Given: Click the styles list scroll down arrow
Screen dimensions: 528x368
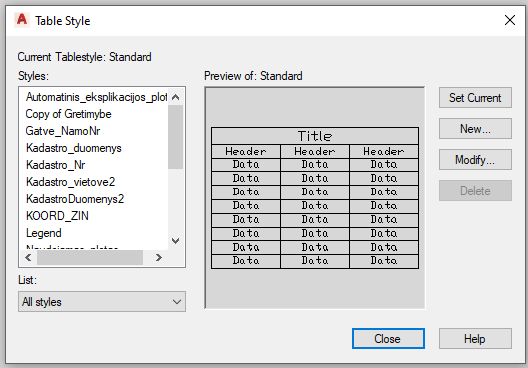Looking at the screenshot, I should [175, 241].
